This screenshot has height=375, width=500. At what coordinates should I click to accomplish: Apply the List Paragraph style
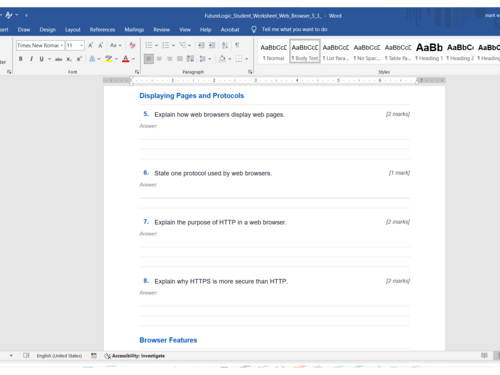336,52
